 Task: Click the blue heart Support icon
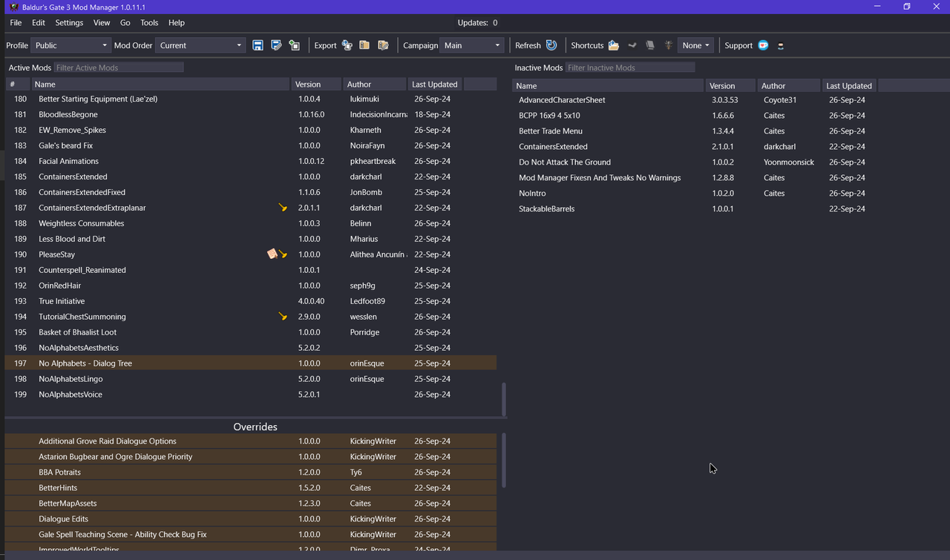[763, 45]
